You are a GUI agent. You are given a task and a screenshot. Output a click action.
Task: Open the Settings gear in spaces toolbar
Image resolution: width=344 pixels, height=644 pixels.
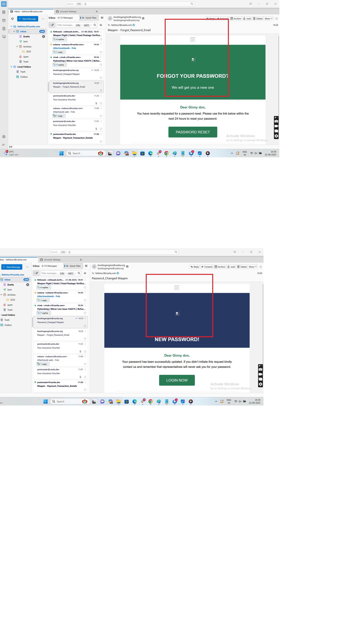[x=4, y=137]
